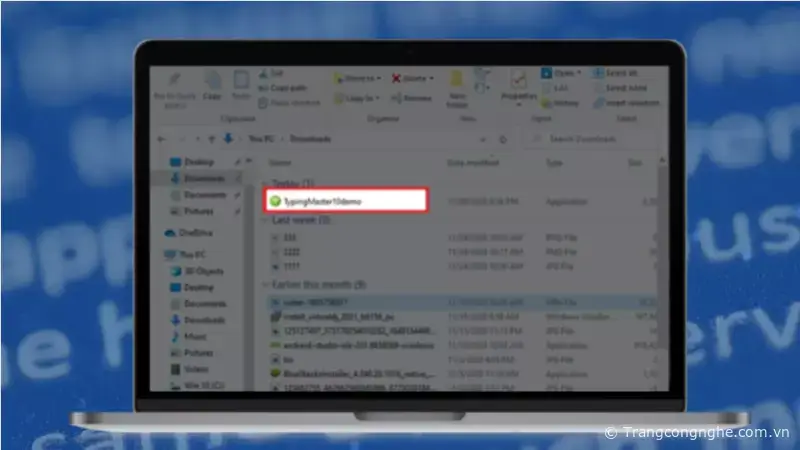Open the Delete dropdown in the ribbon
The height and width of the screenshot is (450, 800).
tap(412, 77)
